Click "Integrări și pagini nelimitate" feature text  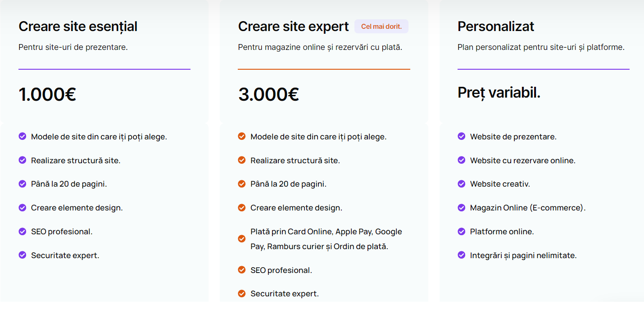pyautogui.click(x=523, y=255)
